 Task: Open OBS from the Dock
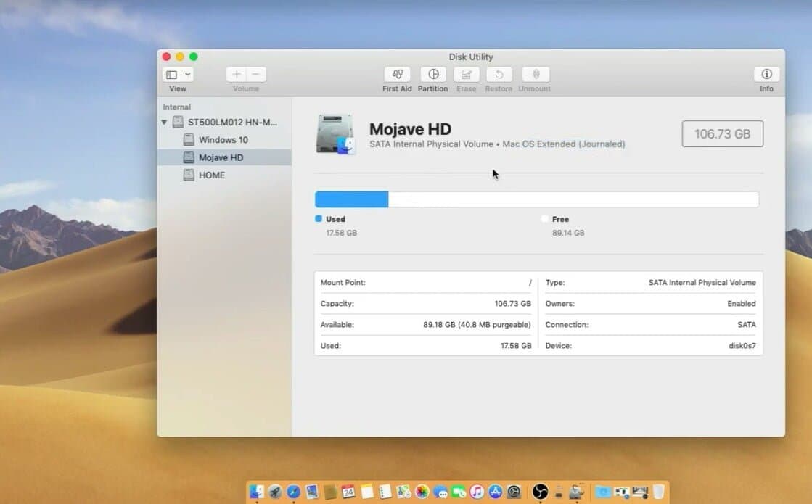[x=542, y=491]
